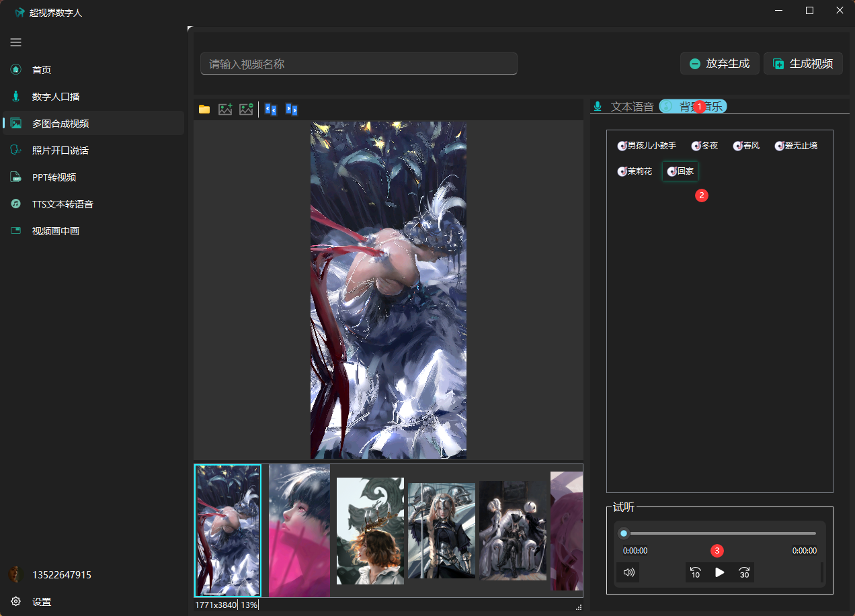Minimize the 超视界数字人 window
Image resolution: width=855 pixels, height=616 pixels.
(x=778, y=10)
